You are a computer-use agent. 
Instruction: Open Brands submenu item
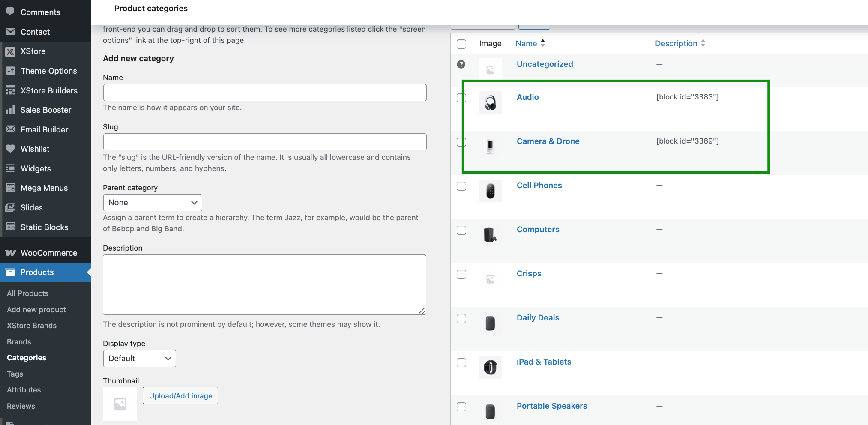(x=19, y=342)
